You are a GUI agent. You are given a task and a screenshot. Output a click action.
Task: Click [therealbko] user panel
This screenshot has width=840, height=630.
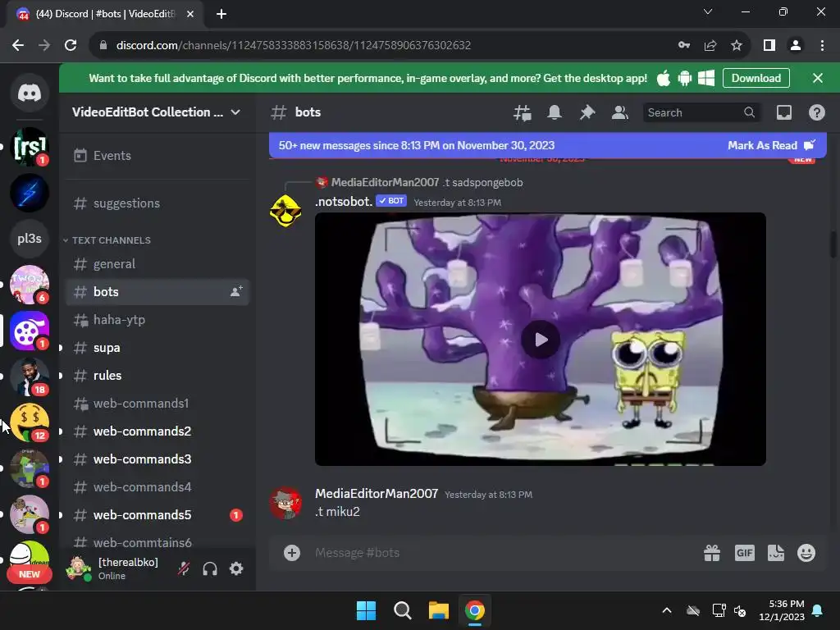(115, 569)
